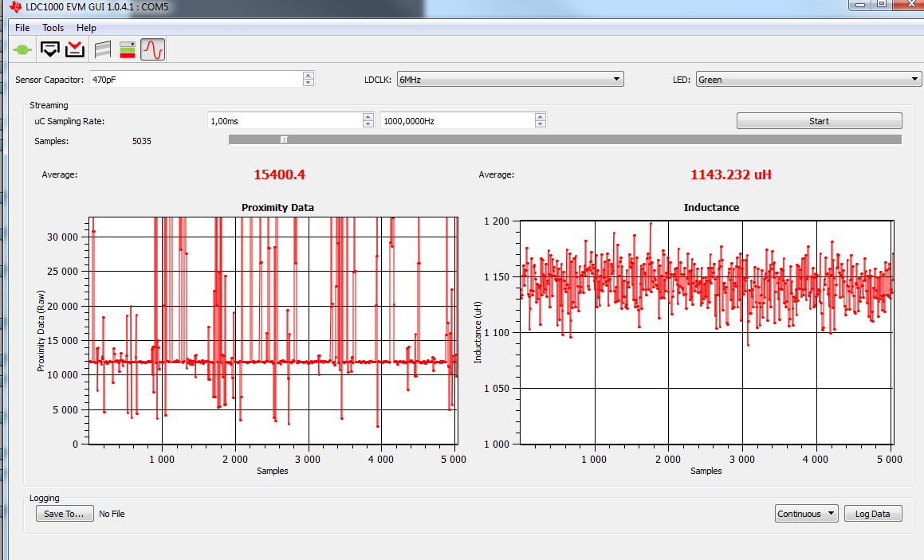
Task: Click the Sensor Capacitor label
Action: click(x=49, y=80)
